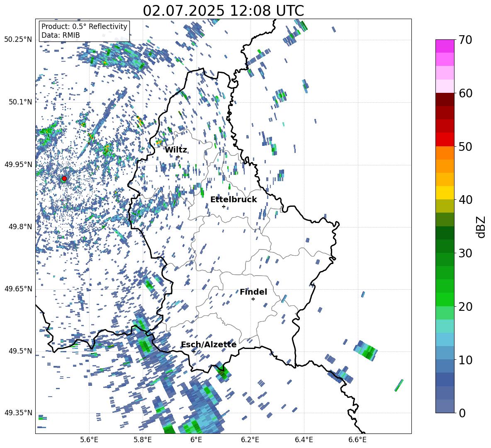Image resolution: width=491 pixels, height=448 pixels.
Task: Click the Wiltz city label
Action: 176,150
